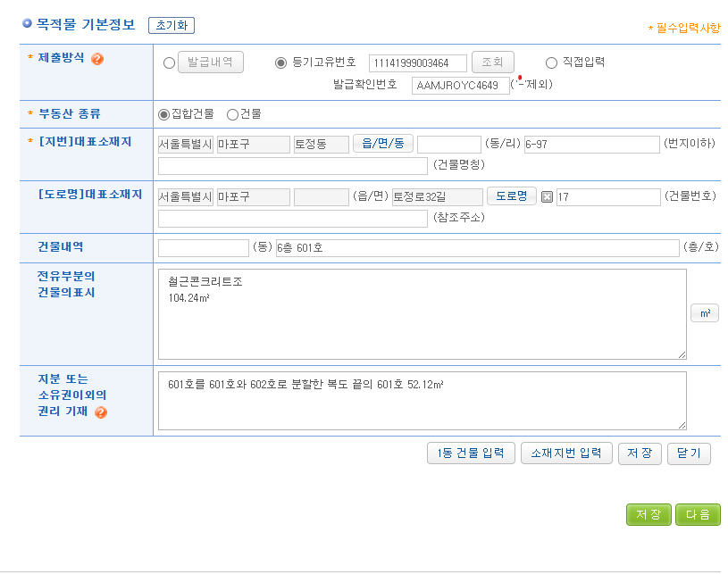728x574 pixels.
Task: Click the 서울특별시 field in 도로명 address
Action: (186, 197)
